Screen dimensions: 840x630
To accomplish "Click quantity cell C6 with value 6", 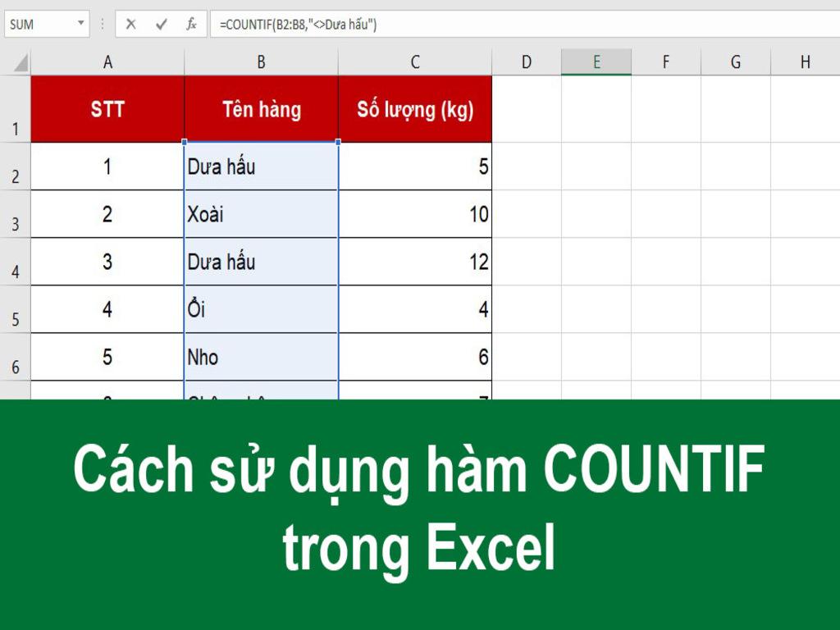I will click(415, 357).
